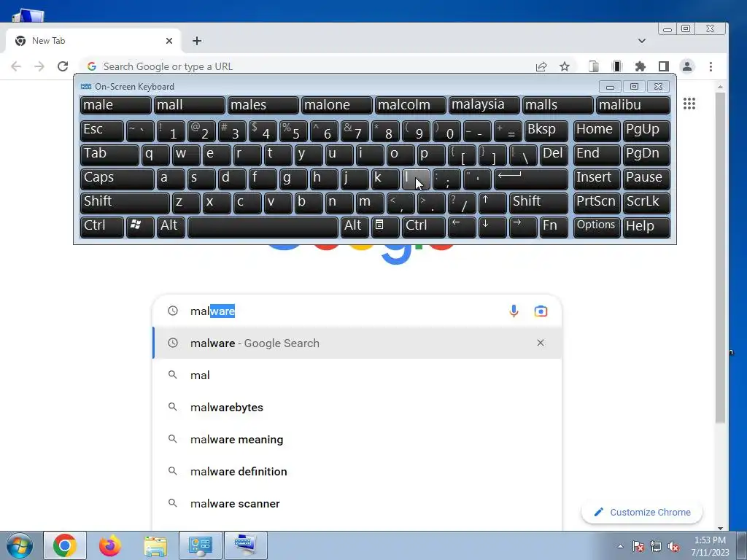Image resolution: width=747 pixels, height=560 pixels.
Task: Click the up arrow key on keyboard
Action: tap(492, 203)
